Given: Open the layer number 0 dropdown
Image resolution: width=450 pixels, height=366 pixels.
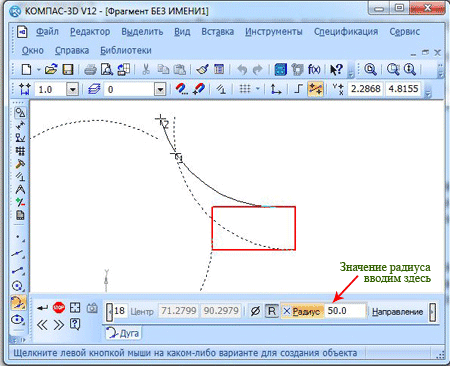Looking at the screenshot, I should pos(160,89).
